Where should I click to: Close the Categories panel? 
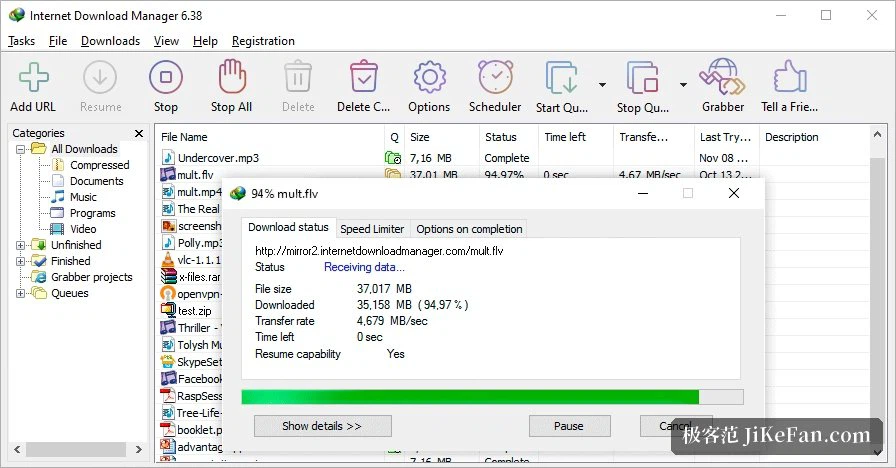139,133
